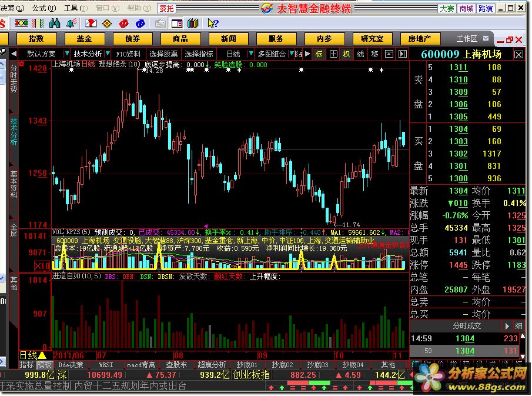Restore the inner workspace window
Image resolution: width=532 pixels, height=396 pixels.
(x=509, y=40)
